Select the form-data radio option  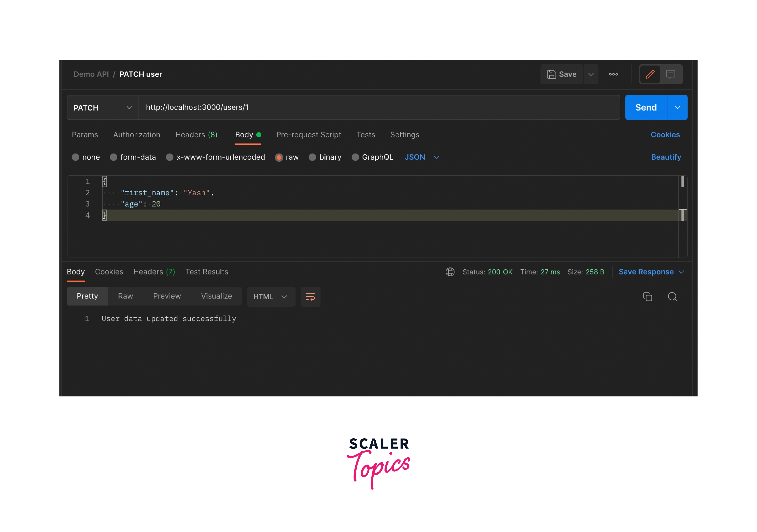114,157
